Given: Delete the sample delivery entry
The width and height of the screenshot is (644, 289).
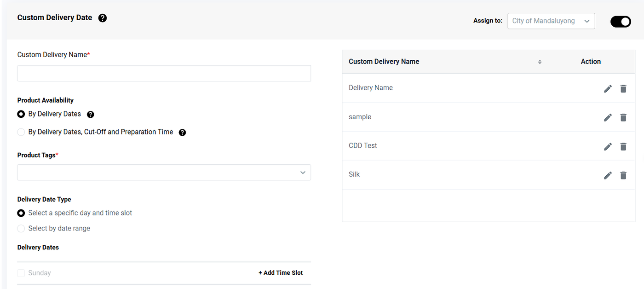Looking at the screenshot, I should pyautogui.click(x=623, y=118).
